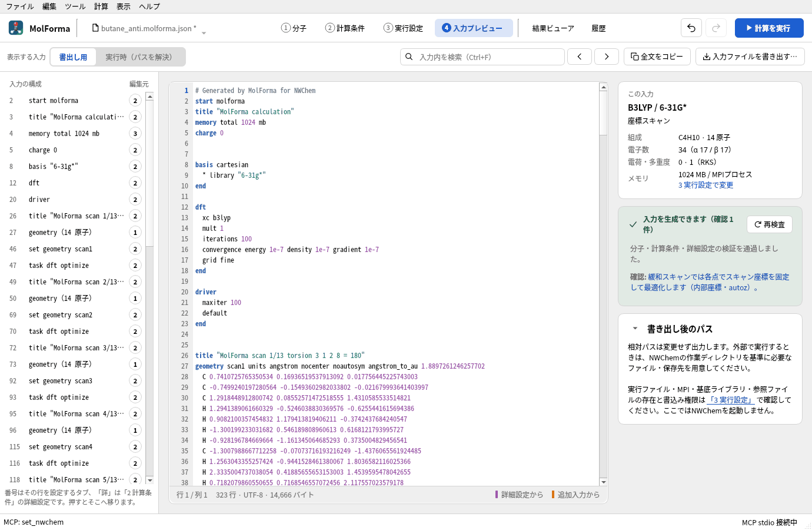This screenshot has width=812, height=530.
Task: Select the 'basis "6-31g*"' outline row
Action: (75, 167)
